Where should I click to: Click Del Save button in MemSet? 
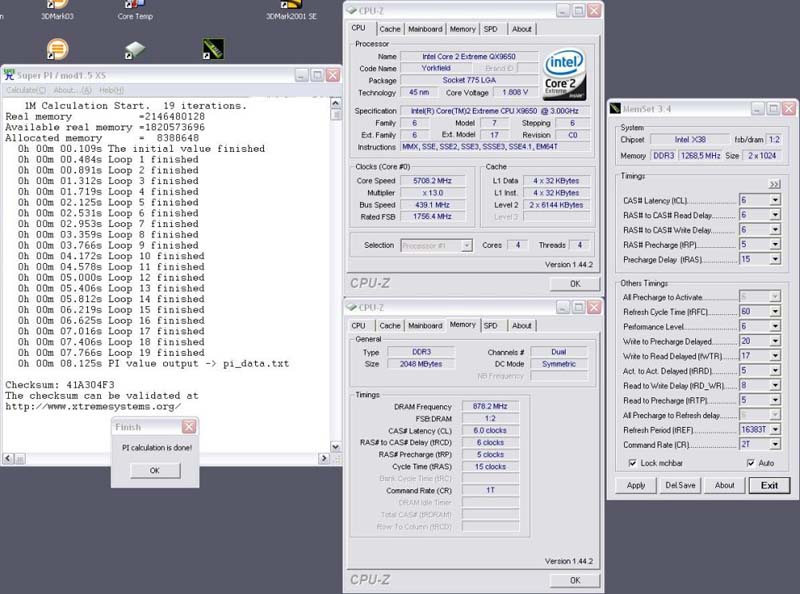point(680,485)
